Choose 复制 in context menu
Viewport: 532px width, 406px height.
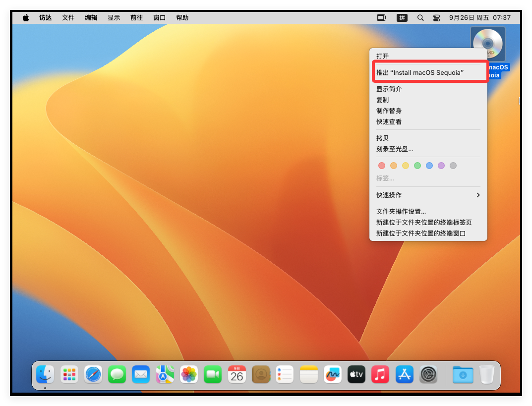click(428, 100)
